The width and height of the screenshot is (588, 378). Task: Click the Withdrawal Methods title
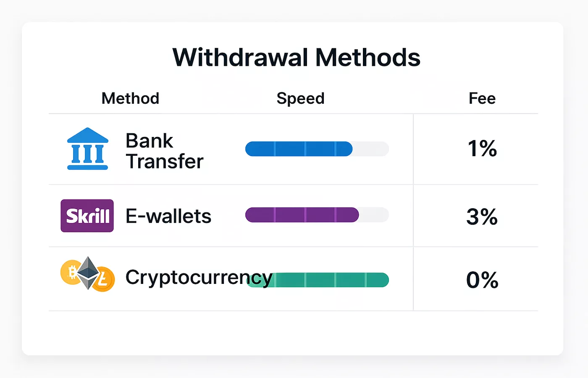[x=296, y=57]
